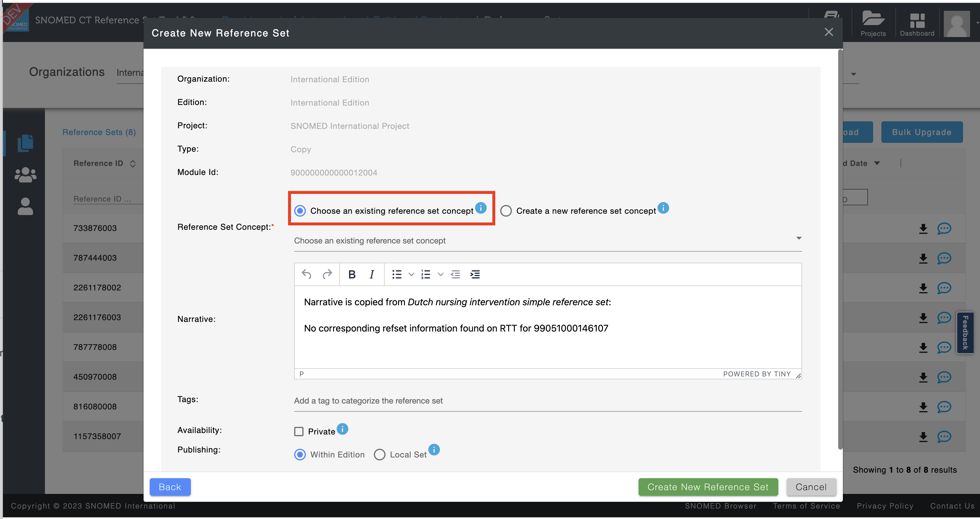Open the user profile avatar menu
The image size is (980, 519).
click(x=956, y=24)
